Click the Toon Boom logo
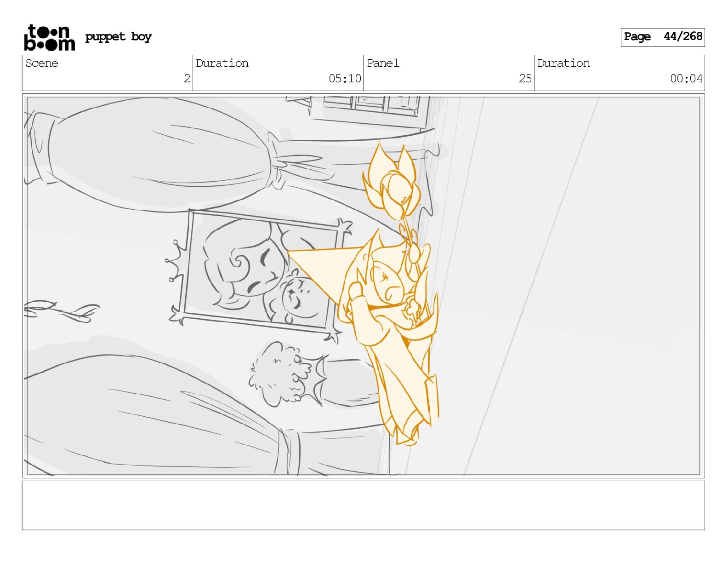Image resolution: width=728 pixels, height=563 pixels. pyautogui.click(x=49, y=37)
